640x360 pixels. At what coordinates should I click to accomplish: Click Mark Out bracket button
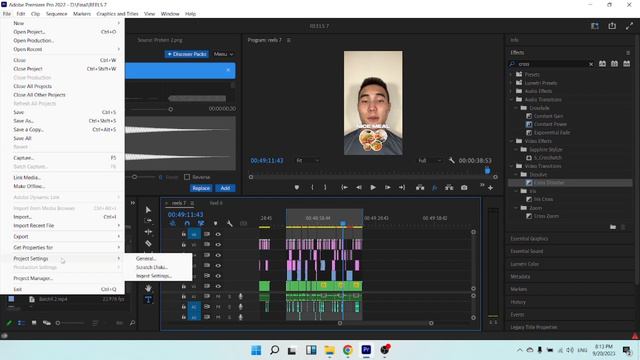(325, 187)
